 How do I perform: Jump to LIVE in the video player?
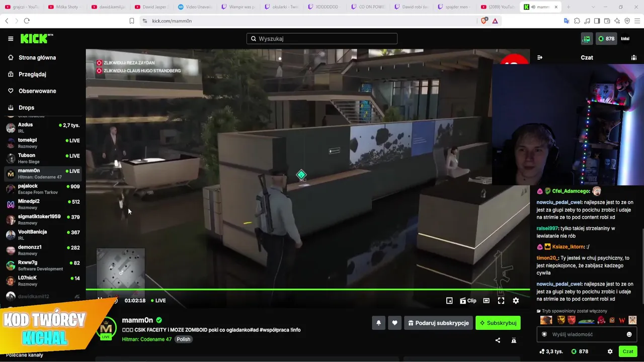[x=158, y=301]
